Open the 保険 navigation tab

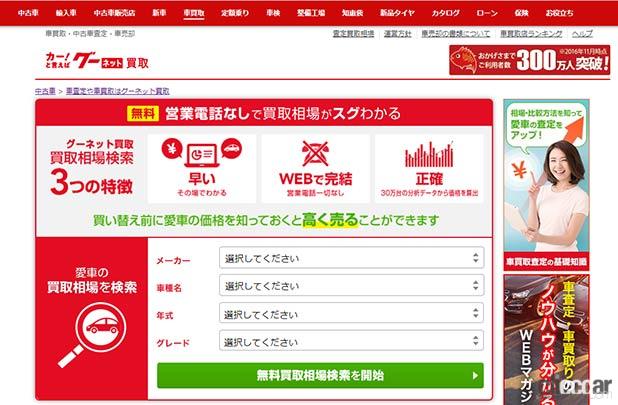(521, 13)
